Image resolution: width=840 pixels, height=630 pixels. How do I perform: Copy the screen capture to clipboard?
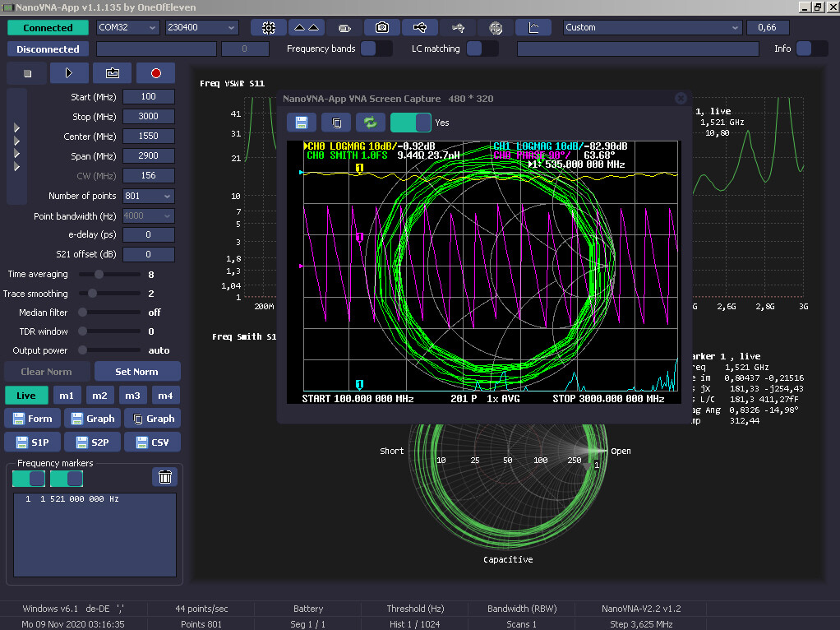pos(336,123)
